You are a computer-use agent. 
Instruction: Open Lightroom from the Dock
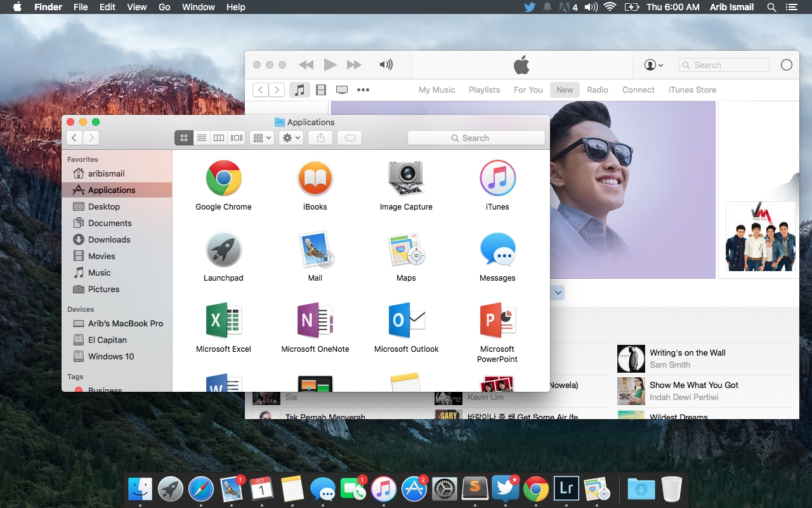tap(566, 489)
